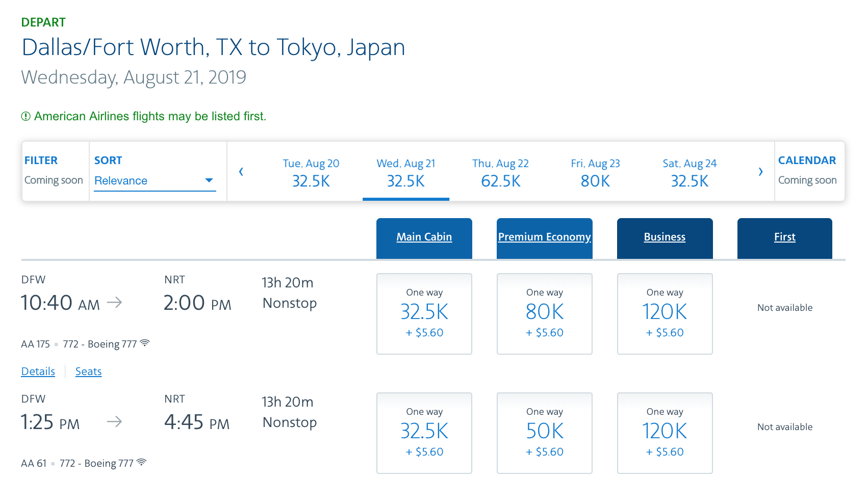Select 80K Premium Economy fare on AA 175
The image size is (868, 479).
click(x=544, y=313)
